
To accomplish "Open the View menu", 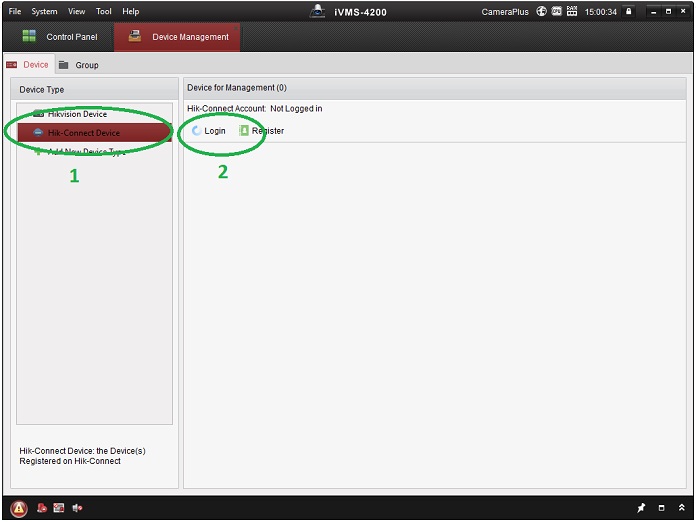I will (76, 11).
